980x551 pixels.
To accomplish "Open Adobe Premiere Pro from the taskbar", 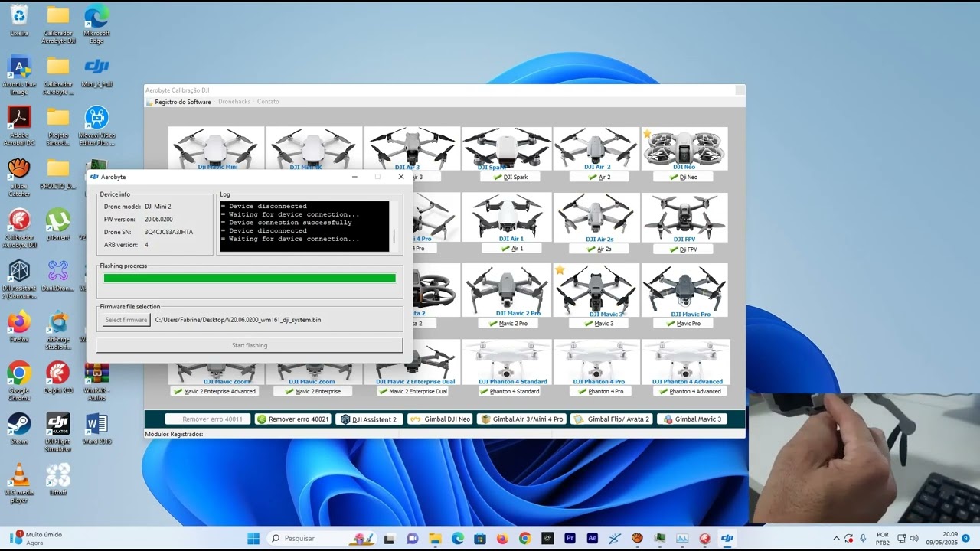I will [570, 538].
